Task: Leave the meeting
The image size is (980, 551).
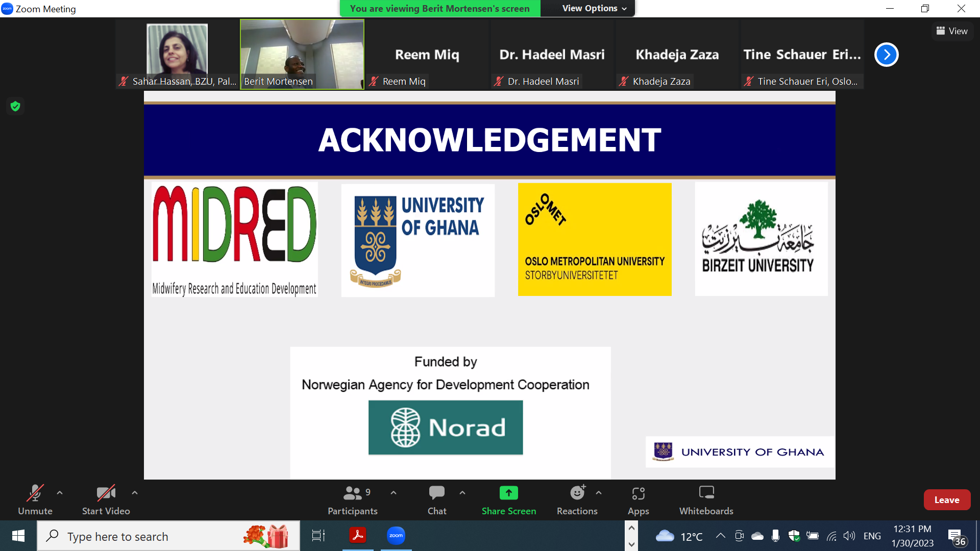Action: point(947,500)
